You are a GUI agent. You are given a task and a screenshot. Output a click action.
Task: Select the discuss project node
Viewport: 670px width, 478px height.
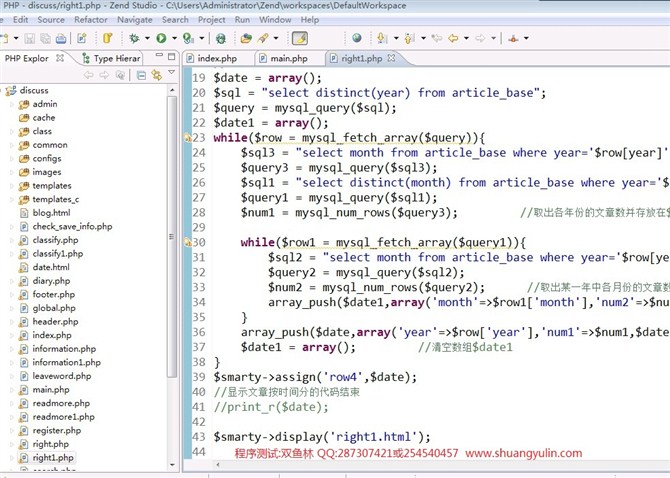pyautogui.click(x=34, y=91)
